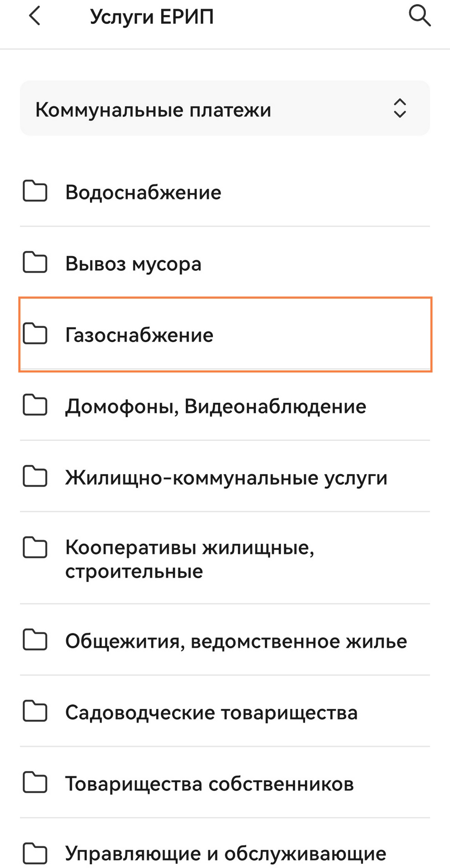Click the folder icon beside Жилищно-коммунальные услуги
The height and width of the screenshot is (868, 450).
click(35, 477)
